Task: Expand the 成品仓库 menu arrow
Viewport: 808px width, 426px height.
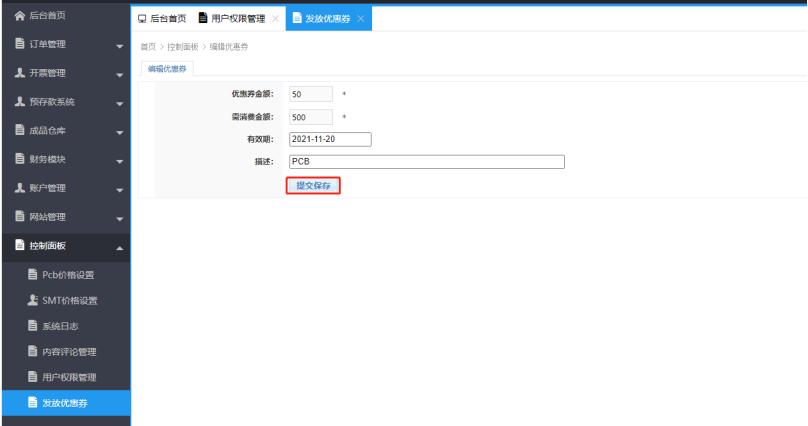Action: (119, 132)
